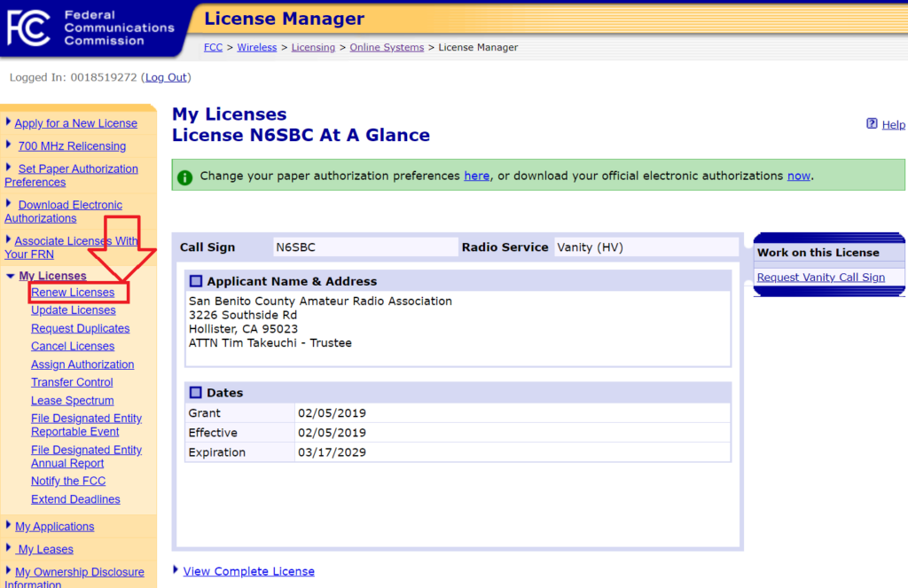Open File Designated Entity Annual Report
Screen dimensions: 908x588
[86, 457]
